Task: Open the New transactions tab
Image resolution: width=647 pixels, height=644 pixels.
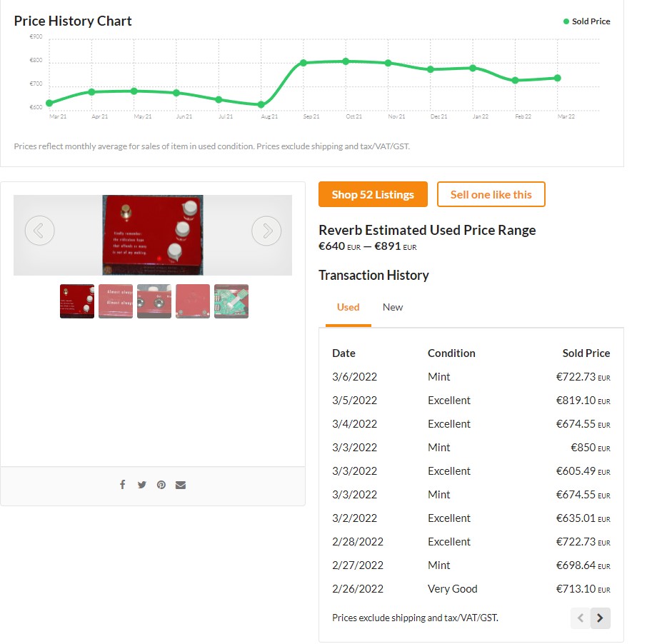Action: click(x=392, y=307)
